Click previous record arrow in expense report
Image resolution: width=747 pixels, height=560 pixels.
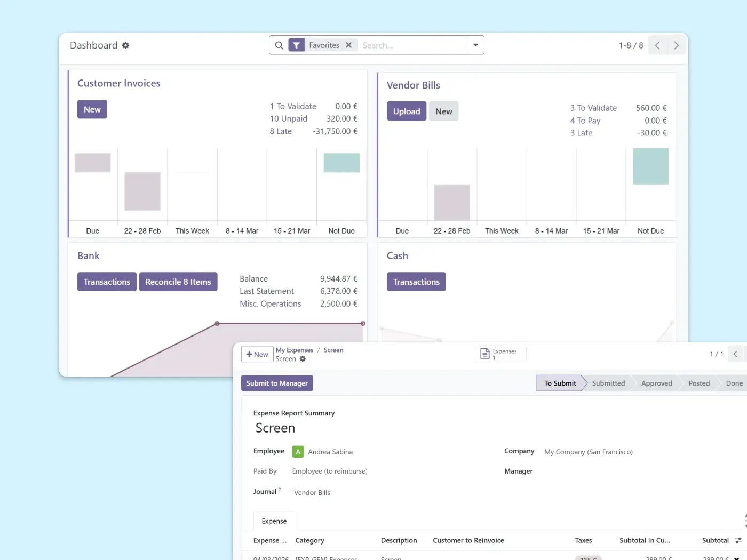click(x=735, y=354)
